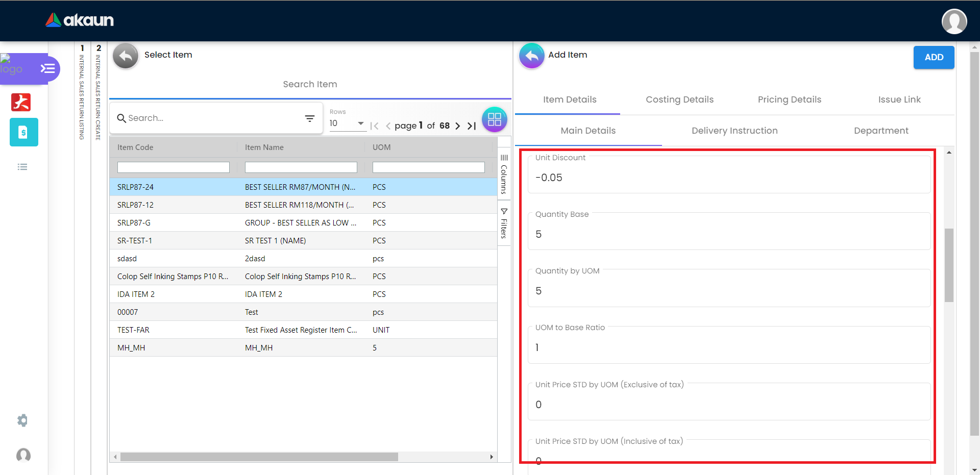Open the grid view toggle icon
980x475 pixels.
tap(494, 120)
